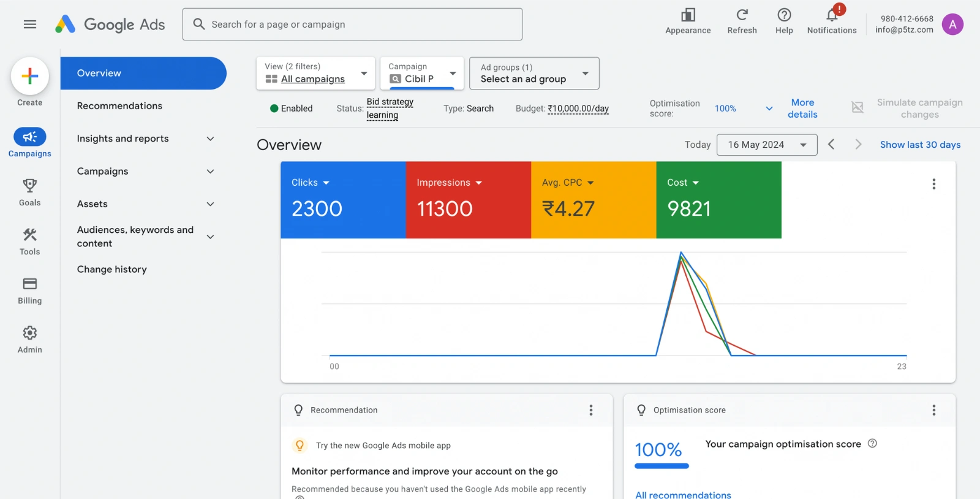Open the View All campaigns dropdown
The height and width of the screenshot is (499, 980).
[315, 74]
